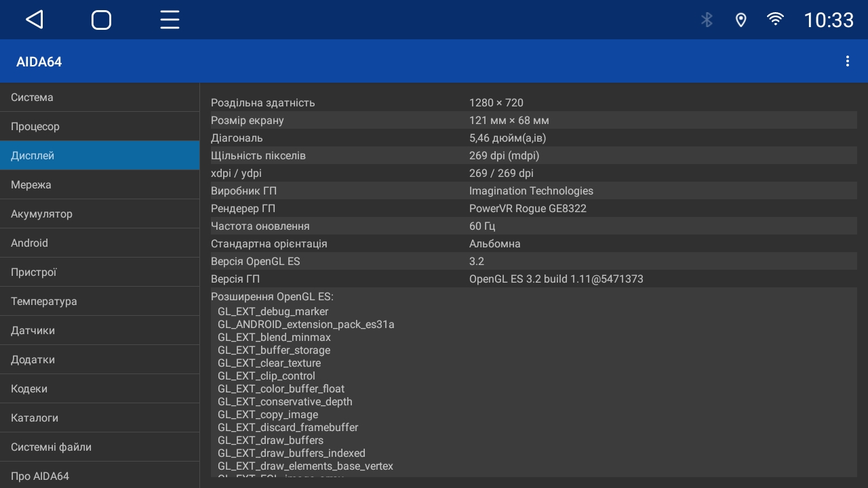868x488 pixels.
Task: Select the GL_EXT_clear_texture extension line
Action: [269, 363]
